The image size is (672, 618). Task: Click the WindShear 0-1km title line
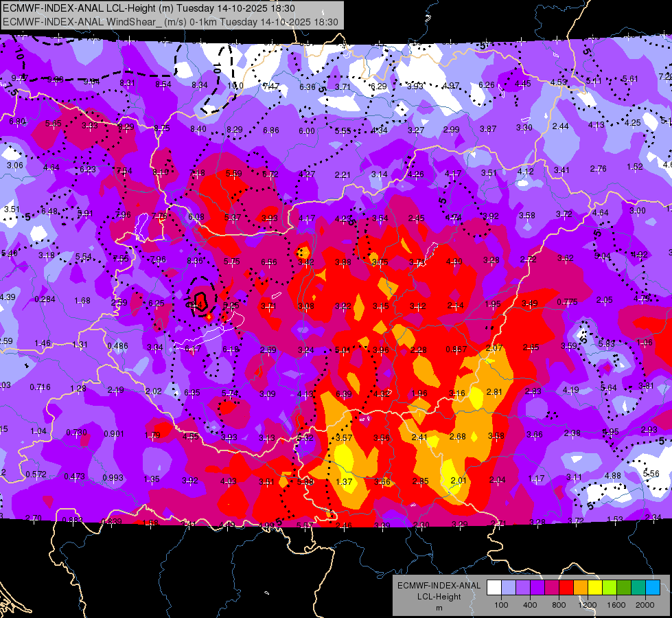click(x=170, y=22)
